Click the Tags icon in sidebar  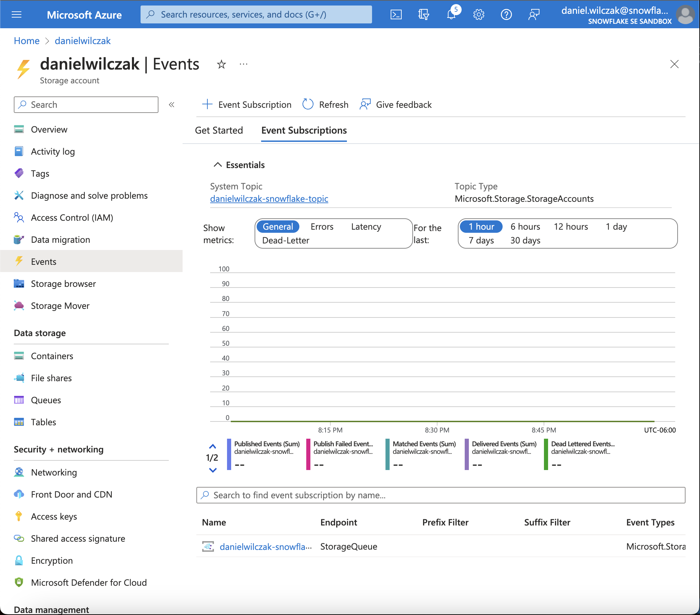coord(19,173)
